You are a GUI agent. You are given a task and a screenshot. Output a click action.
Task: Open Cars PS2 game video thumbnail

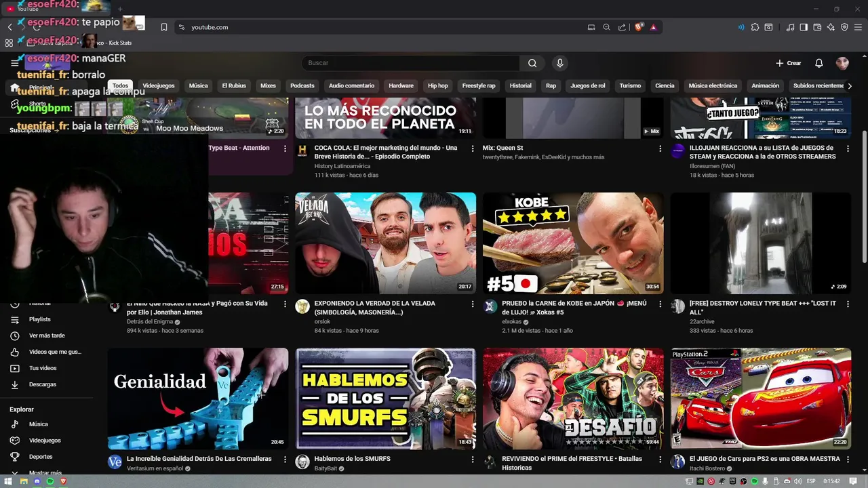pos(761,399)
